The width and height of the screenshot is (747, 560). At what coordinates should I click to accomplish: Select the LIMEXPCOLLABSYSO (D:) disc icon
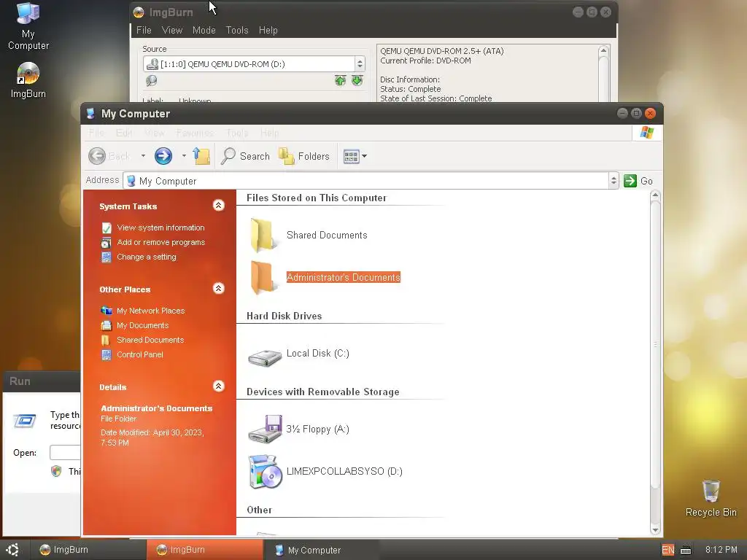coord(265,472)
